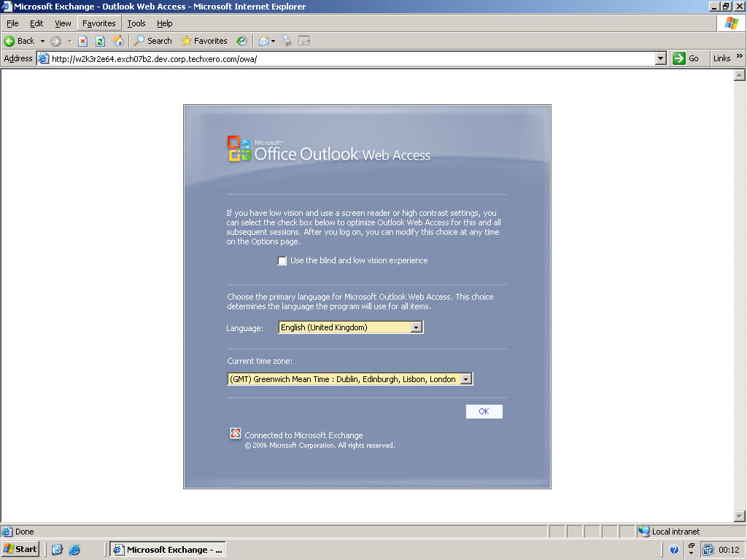Click the red Stop loading icon

click(83, 41)
